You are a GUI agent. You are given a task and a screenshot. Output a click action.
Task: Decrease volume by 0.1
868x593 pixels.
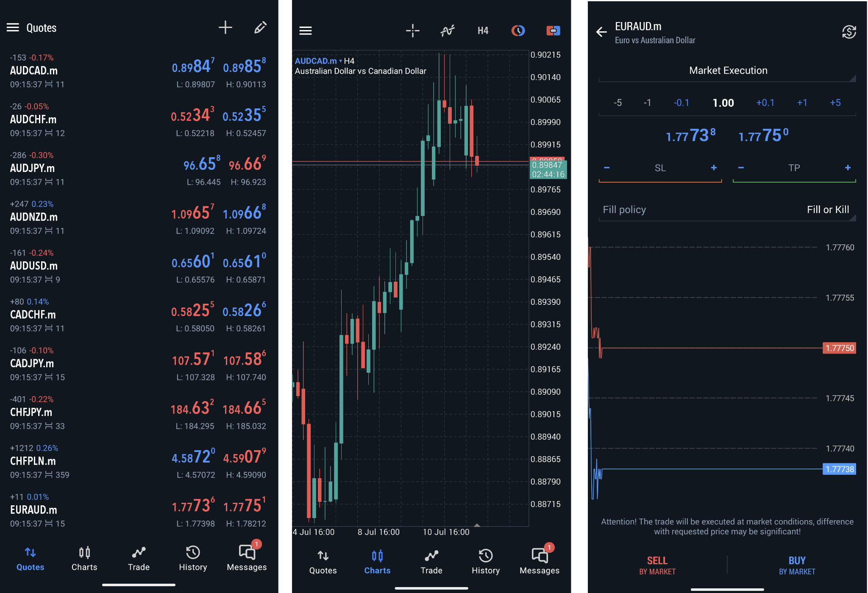(681, 103)
